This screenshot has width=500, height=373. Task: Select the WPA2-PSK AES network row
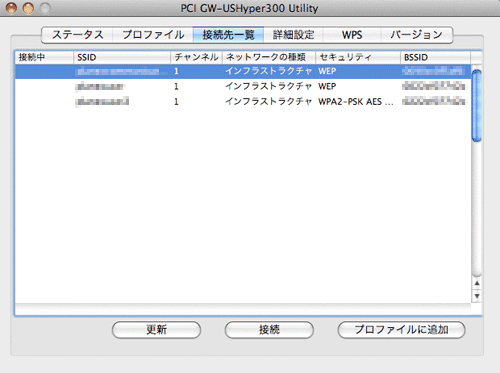coord(243,101)
